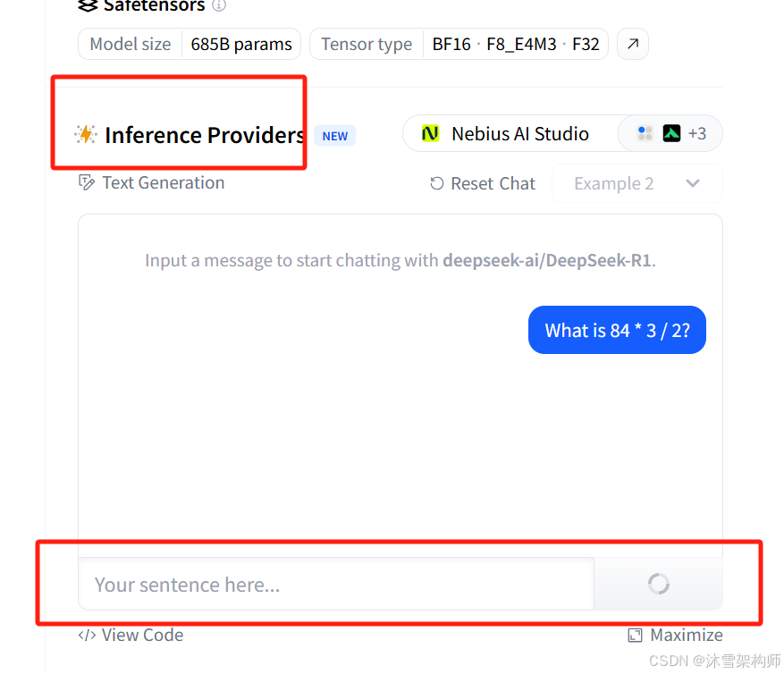This screenshot has width=784, height=674.
Task: Click the 'Tensor type' label
Action: click(367, 44)
